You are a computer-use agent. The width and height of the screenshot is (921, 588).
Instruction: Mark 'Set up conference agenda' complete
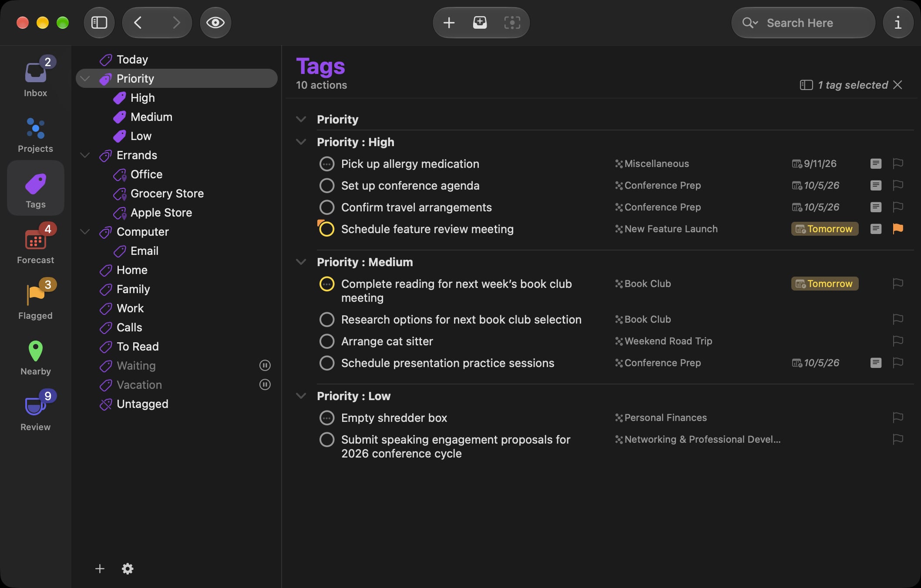pos(327,186)
